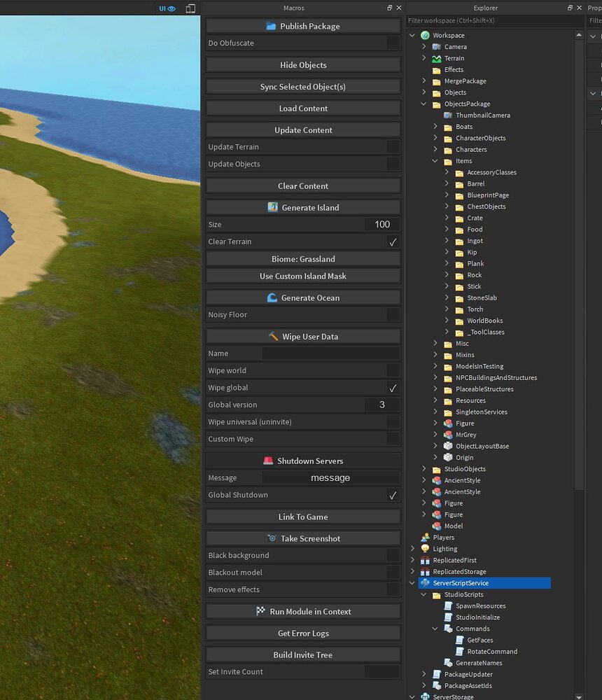
Task: Click the Effects folder icon
Action: 437,70
